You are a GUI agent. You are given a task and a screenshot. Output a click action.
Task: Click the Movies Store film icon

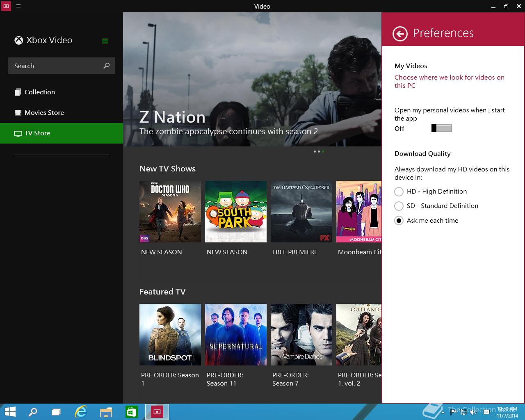(x=18, y=113)
